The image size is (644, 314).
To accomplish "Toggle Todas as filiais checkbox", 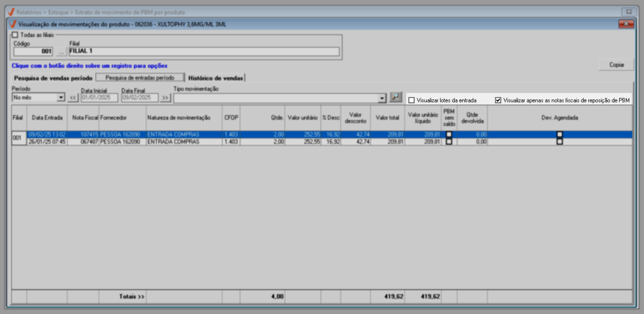I will [15, 35].
